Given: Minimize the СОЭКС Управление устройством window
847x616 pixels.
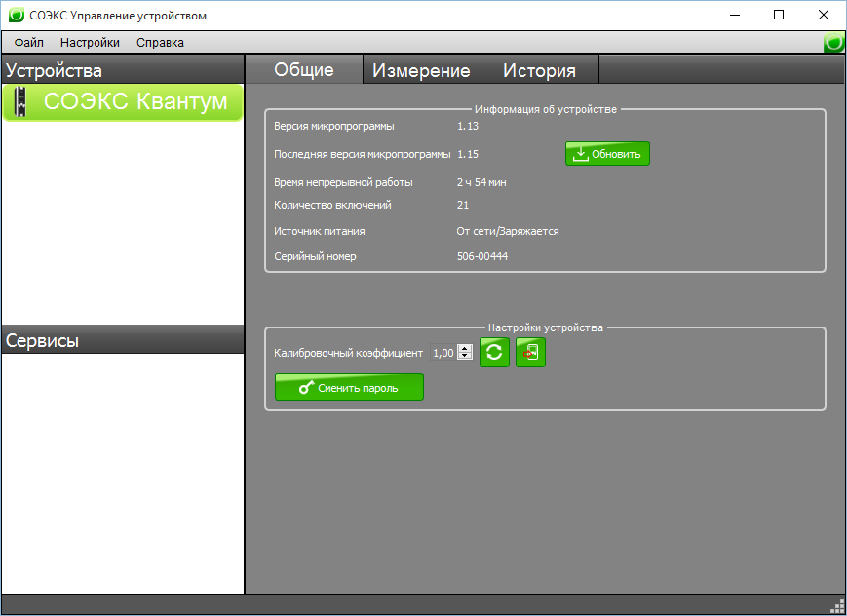Looking at the screenshot, I should [x=735, y=16].
